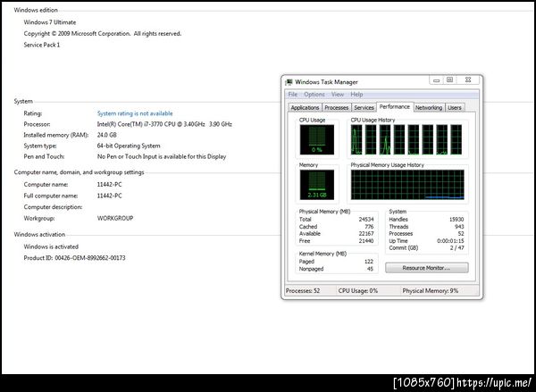Click the Up Time value 0:00:01:15
The height and width of the screenshot is (392, 536).
[450, 241]
